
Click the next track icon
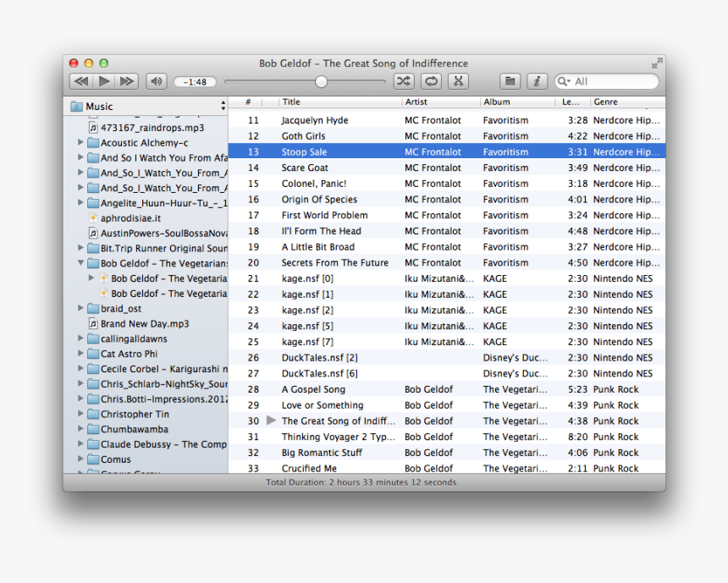(126, 80)
